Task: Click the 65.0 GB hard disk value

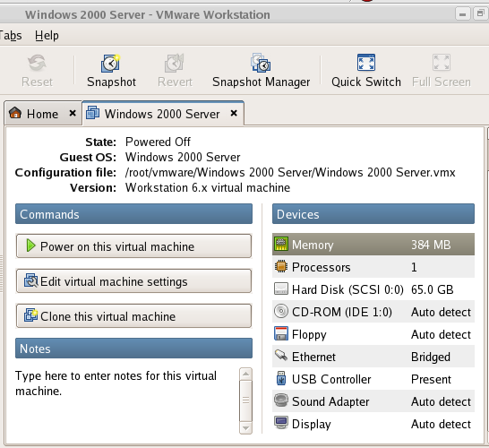Action: (432, 289)
